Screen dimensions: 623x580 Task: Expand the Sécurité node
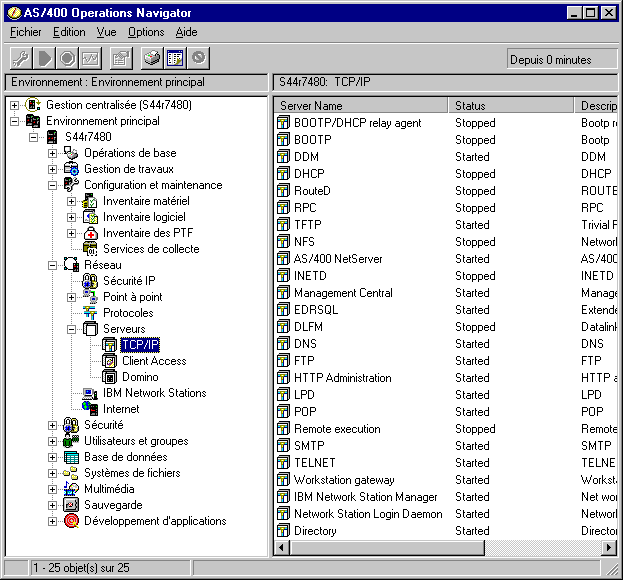pos(52,425)
